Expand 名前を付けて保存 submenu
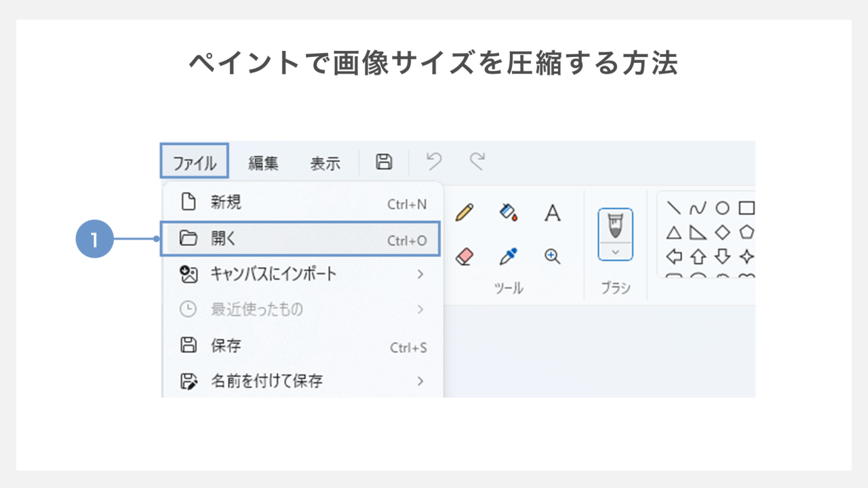This screenshot has width=868, height=488. tap(302, 381)
